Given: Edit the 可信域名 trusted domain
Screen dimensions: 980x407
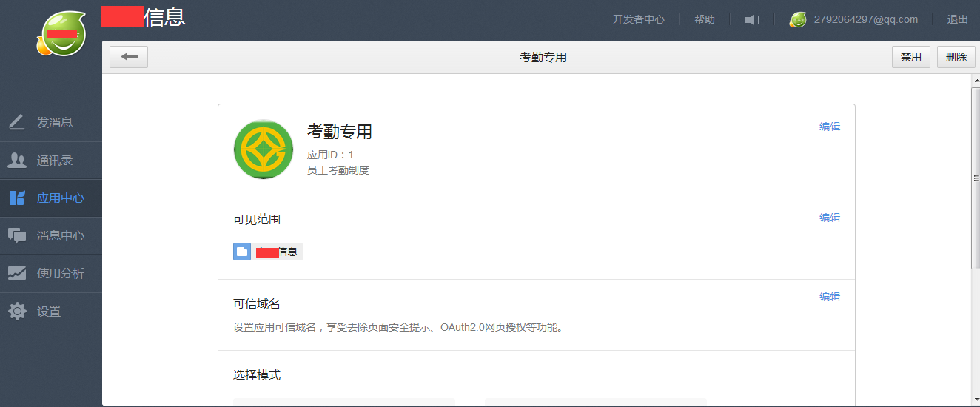Looking at the screenshot, I should (830, 297).
